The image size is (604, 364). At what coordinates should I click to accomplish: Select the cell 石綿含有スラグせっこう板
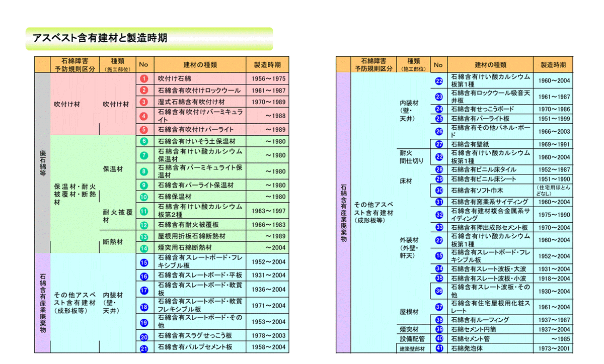pyautogui.click(x=200, y=336)
